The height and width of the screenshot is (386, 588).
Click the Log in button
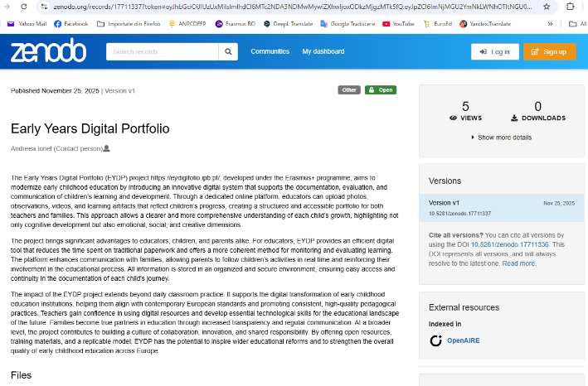point(494,51)
